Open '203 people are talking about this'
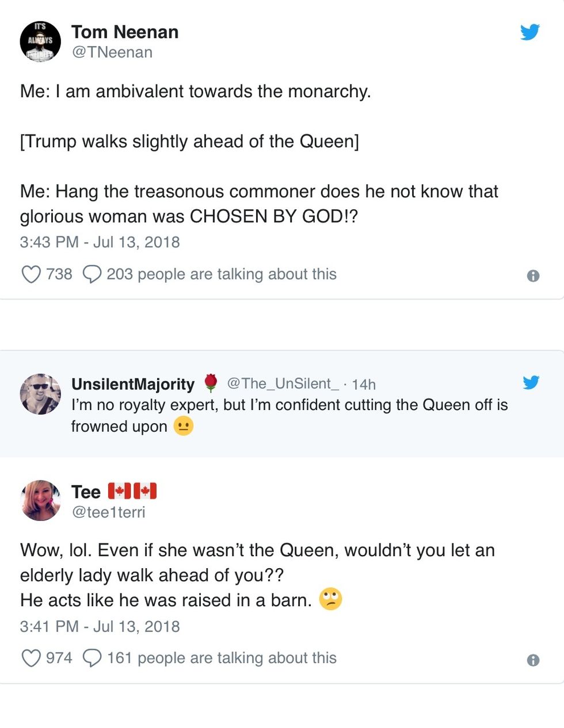 point(222,274)
